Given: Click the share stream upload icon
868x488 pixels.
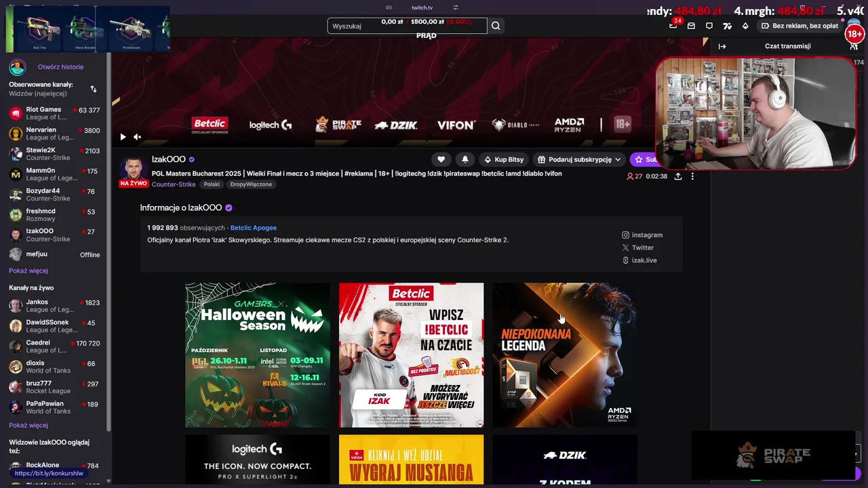Looking at the screenshot, I should [677, 176].
